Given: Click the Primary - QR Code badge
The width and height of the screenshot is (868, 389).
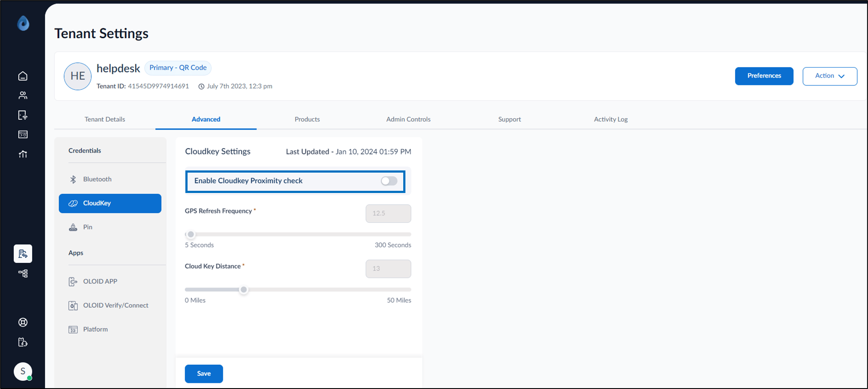Looking at the screenshot, I should click(x=178, y=68).
